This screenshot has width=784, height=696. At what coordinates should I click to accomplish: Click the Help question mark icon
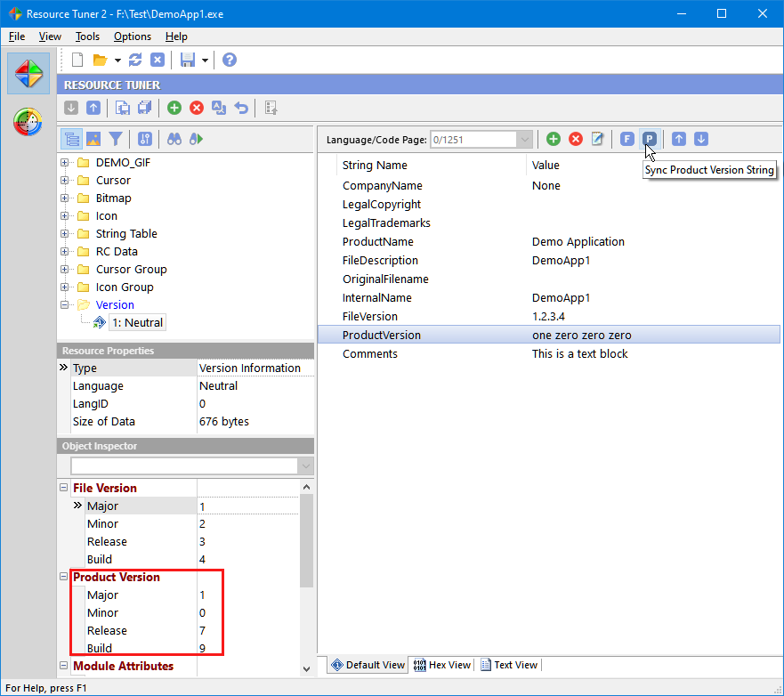230,60
